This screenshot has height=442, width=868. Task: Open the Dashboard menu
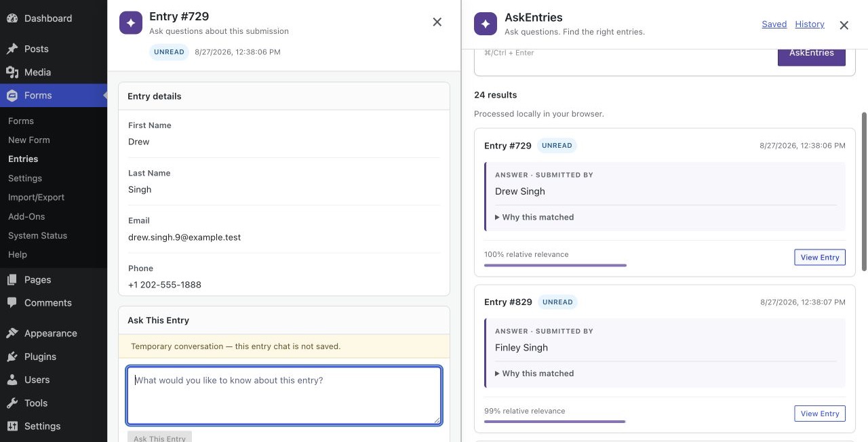coord(54,18)
